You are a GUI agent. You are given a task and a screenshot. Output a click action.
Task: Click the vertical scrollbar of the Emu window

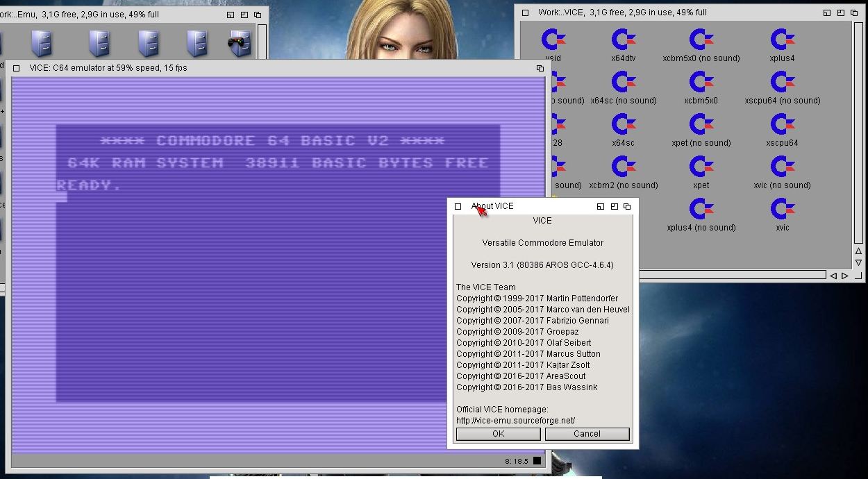262,42
